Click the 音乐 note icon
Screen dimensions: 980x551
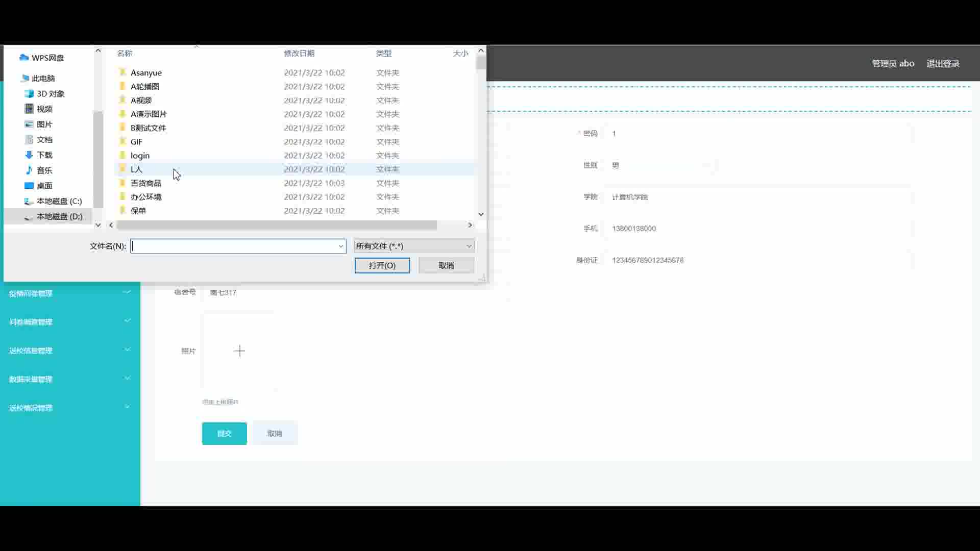click(29, 170)
